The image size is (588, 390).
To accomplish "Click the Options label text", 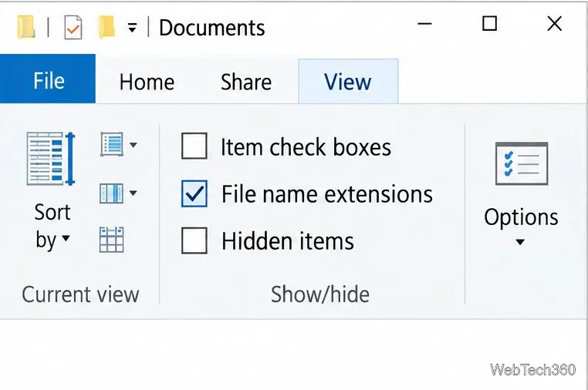I will pyautogui.click(x=521, y=217).
